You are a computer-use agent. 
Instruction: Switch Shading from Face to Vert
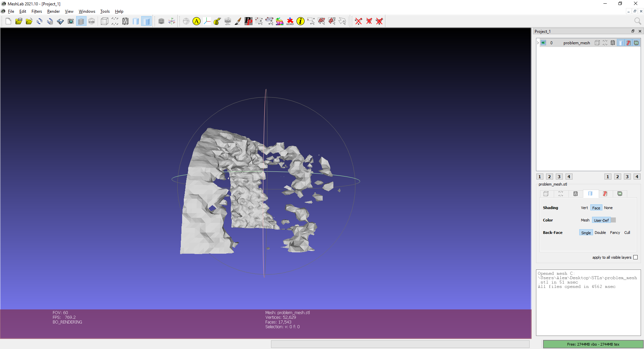[584, 208]
